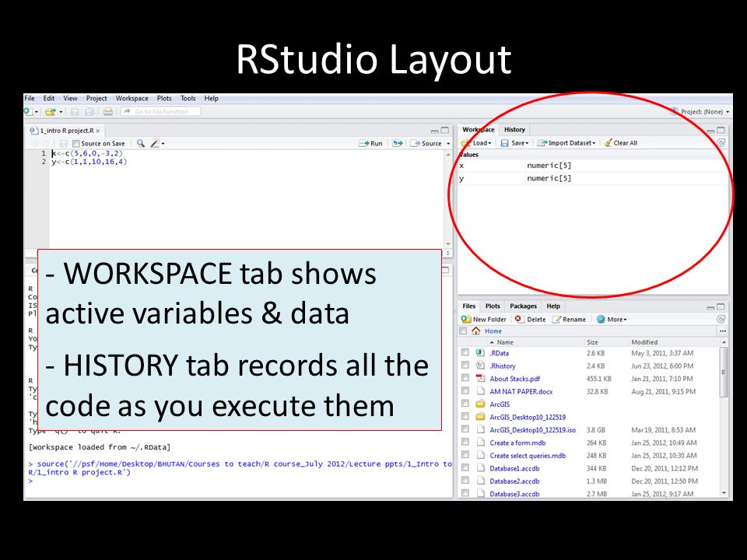Screen dimensions: 747x560
Task: Sort files by the Name column header
Action: click(536, 342)
